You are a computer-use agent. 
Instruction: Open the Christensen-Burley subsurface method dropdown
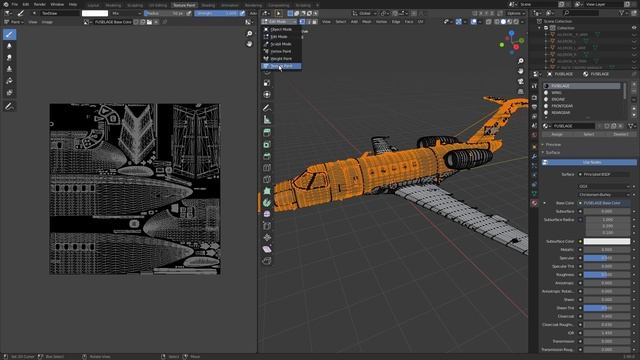coord(603,195)
